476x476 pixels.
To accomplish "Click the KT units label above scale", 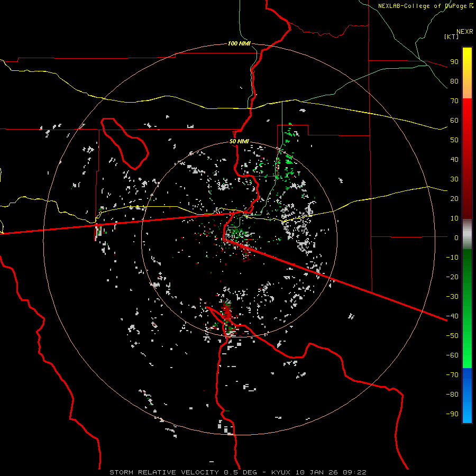I will 452,36.
